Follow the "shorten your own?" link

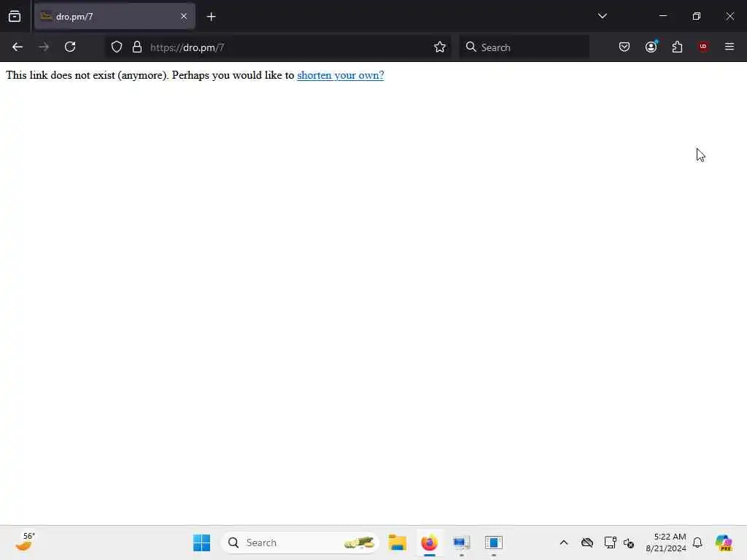pyautogui.click(x=340, y=76)
